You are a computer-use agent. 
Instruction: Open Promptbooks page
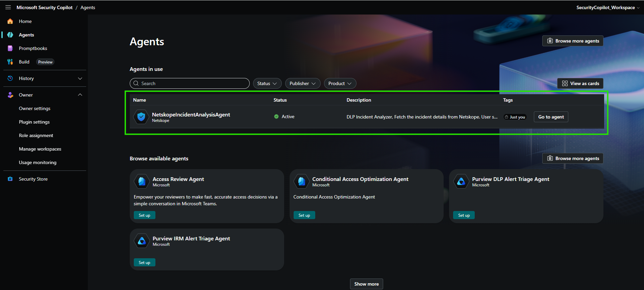(x=33, y=48)
